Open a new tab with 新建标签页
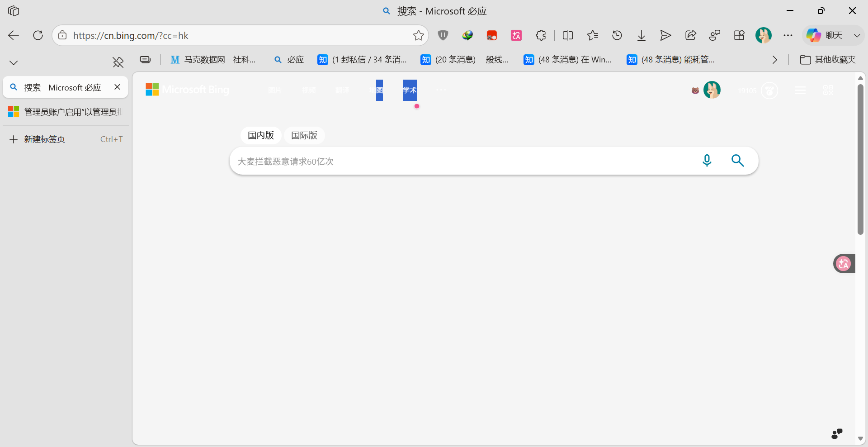Image resolution: width=868 pixels, height=447 pixels. point(66,139)
